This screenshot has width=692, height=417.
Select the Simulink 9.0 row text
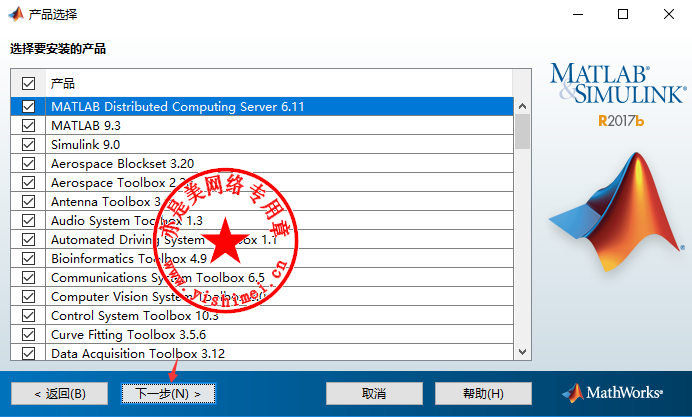pyautogui.click(x=86, y=145)
